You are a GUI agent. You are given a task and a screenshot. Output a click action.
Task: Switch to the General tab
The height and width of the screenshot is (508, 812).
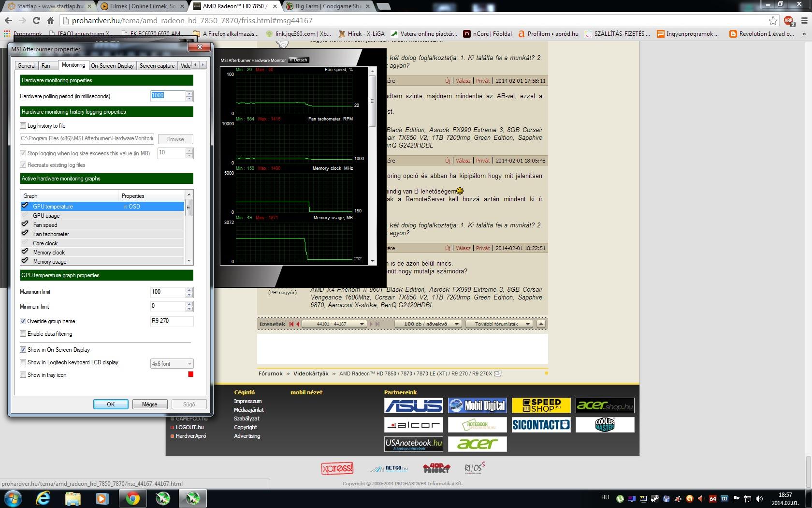(27, 65)
